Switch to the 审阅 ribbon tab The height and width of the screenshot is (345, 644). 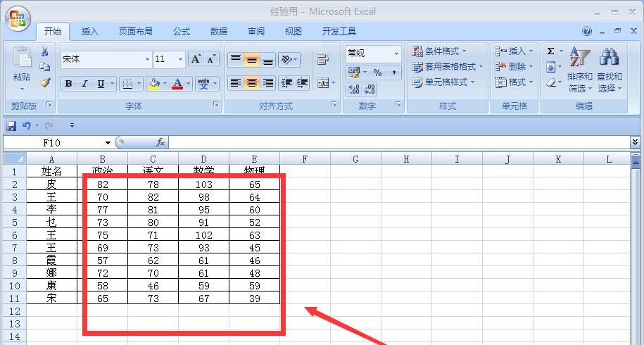point(256,32)
